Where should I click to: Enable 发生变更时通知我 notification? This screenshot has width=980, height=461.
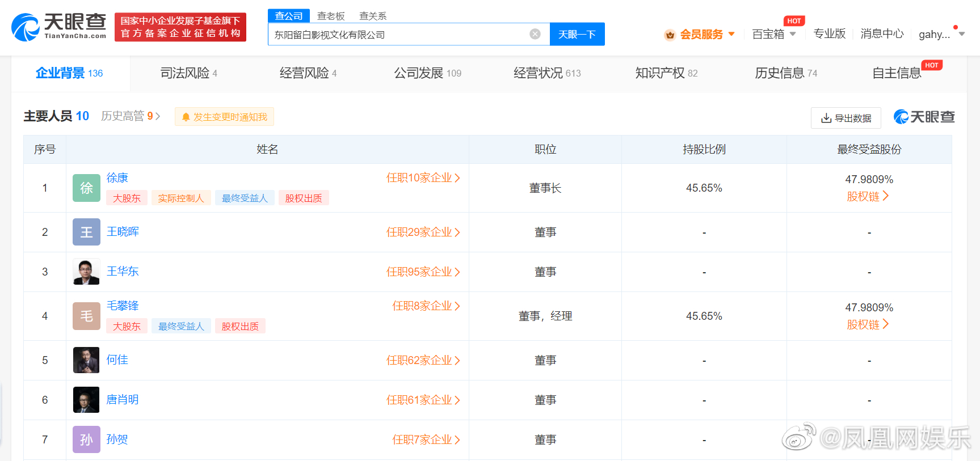tap(224, 117)
